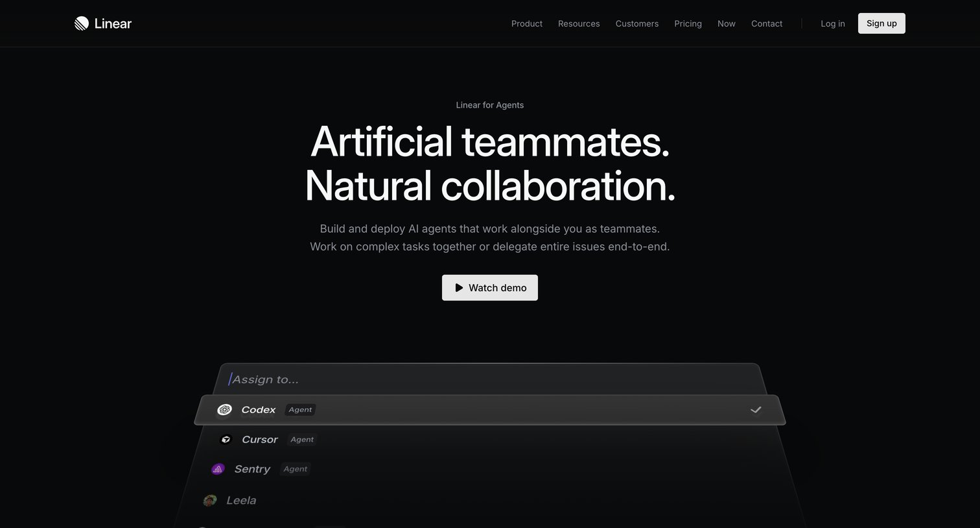Click the Build and deploy AI agents sentence
This screenshot has height=528, width=980.
(x=490, y=229)
